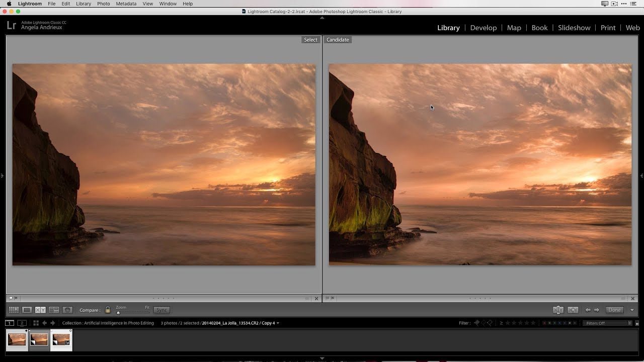The height and width of the screenshot is (362, 644).
Task: Filter by rejected photos
Action: [x=490, y=323]
